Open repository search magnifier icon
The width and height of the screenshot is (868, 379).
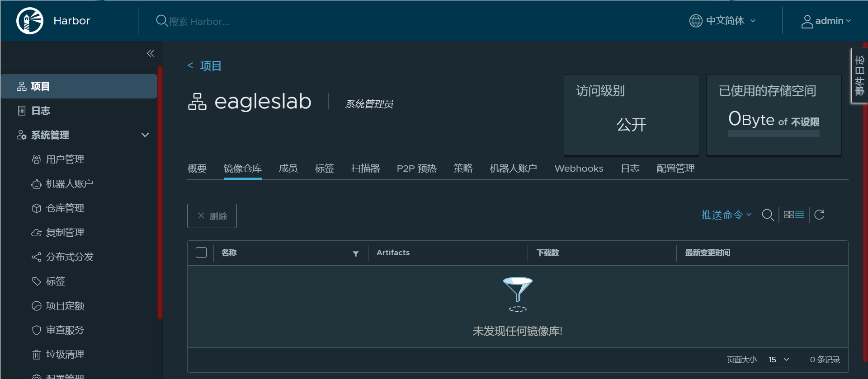click(768, 215)
